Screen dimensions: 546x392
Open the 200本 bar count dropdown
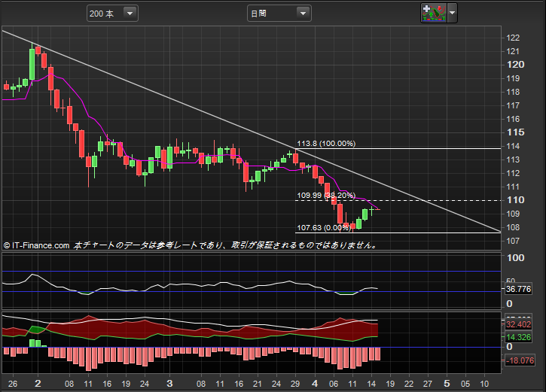(112, 14)
